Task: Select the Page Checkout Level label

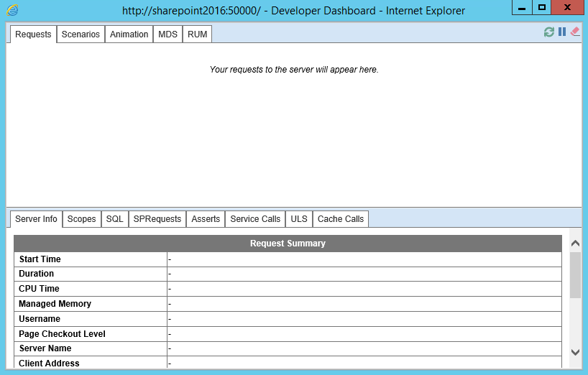Action: (62, 334)
